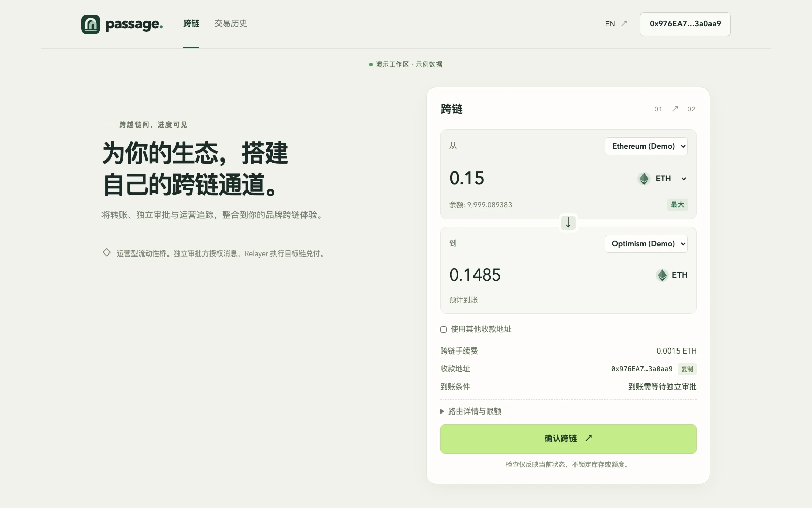Click the 0.1485 estimated amount
Screen dimensions: 812x508
[x=475, y=275]
